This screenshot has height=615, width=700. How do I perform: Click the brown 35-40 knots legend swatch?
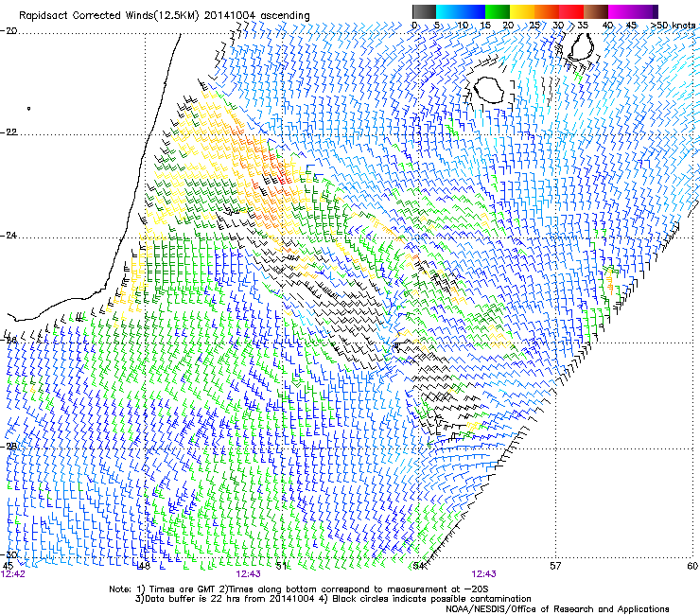pyautogui.click(x=596, y=11)
